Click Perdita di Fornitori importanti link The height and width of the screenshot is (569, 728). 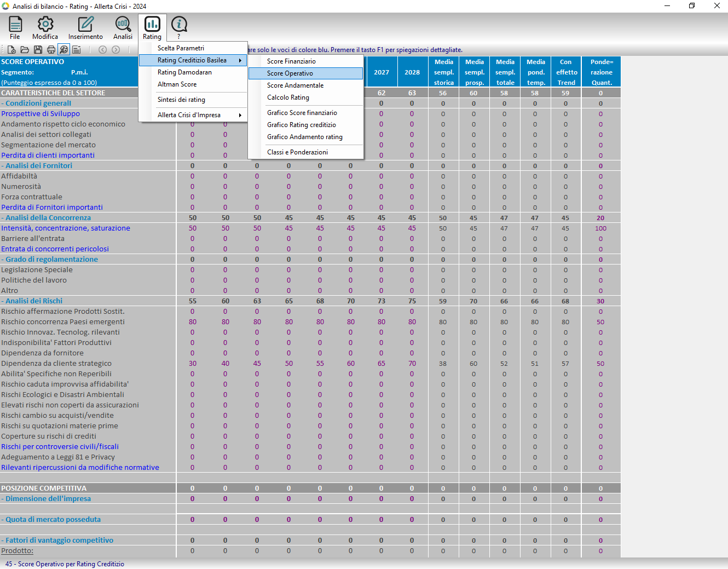click(52, 208)
